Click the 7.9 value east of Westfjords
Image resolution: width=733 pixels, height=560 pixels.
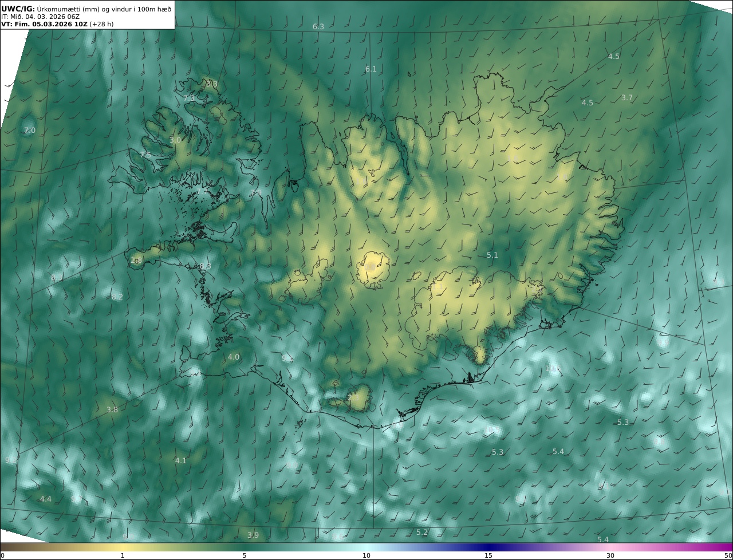[x=257, y=193]
